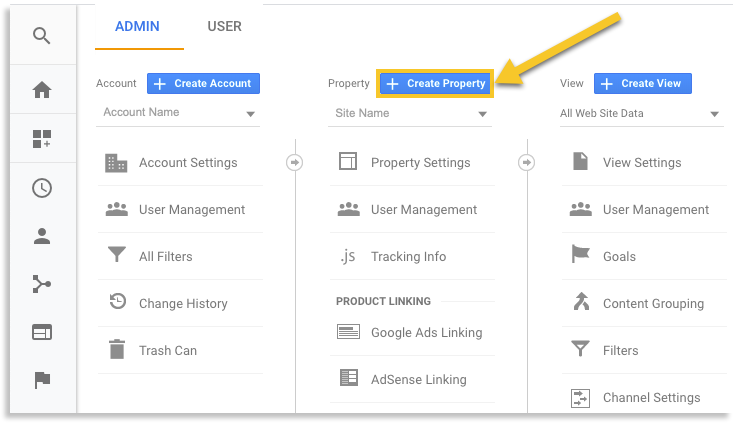Screen dimensions: 737x423
Task: Click the Create Property button
Action: [x=436, y=84]
